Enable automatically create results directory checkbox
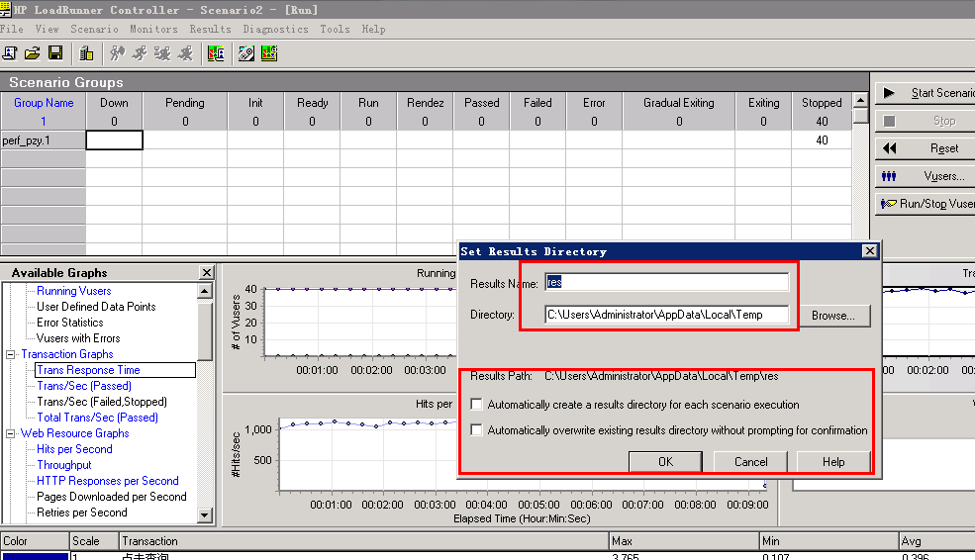The image size is (975, 560). tap(476, 405)
